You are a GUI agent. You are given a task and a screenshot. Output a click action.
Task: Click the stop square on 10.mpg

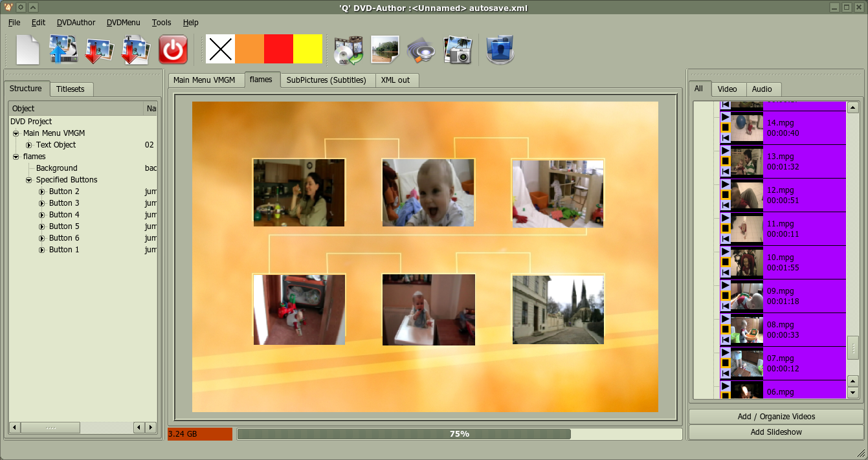[x=725, y=262]
